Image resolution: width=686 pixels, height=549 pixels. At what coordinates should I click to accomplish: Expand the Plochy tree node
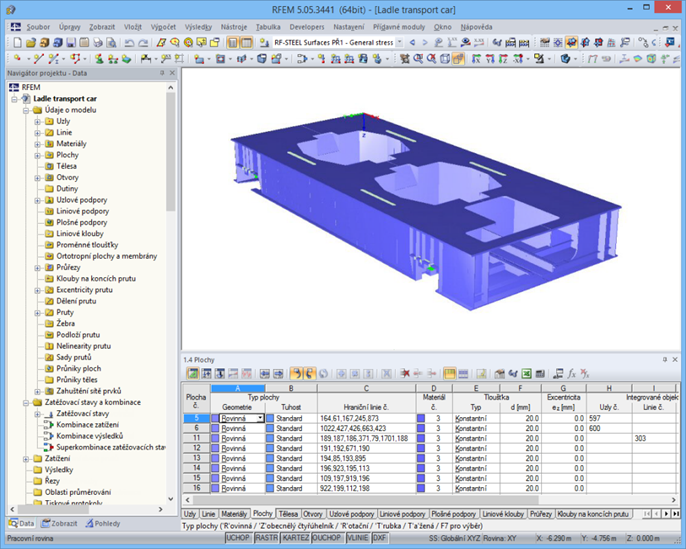38,155
